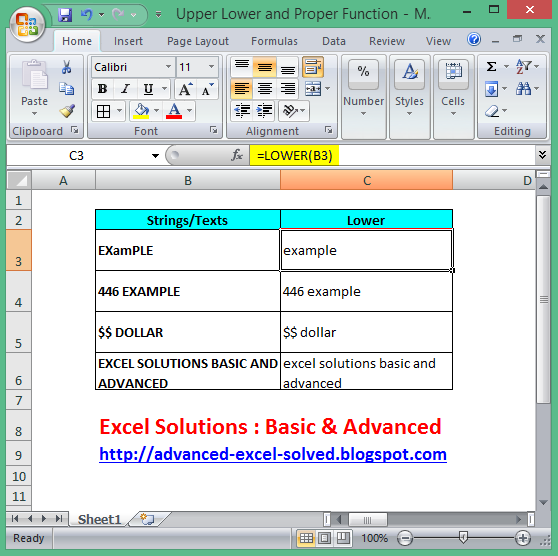Save the workbook with the floppy icon
This screenshot has width=558, height=556.
point(65,15)
